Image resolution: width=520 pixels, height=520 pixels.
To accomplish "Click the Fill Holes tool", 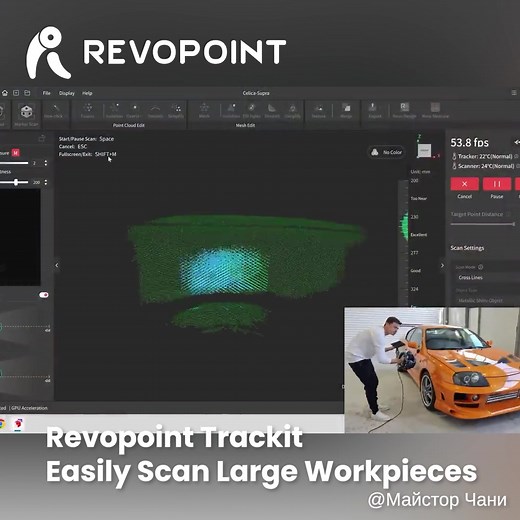I will point(251,111).
